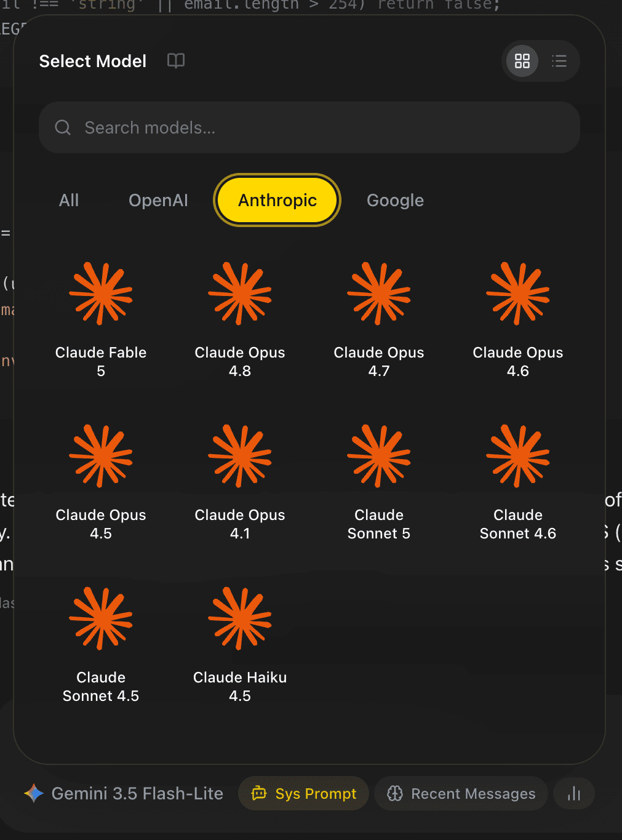
Task: Switch to the OpenAI tab
Action: (158, 200)
